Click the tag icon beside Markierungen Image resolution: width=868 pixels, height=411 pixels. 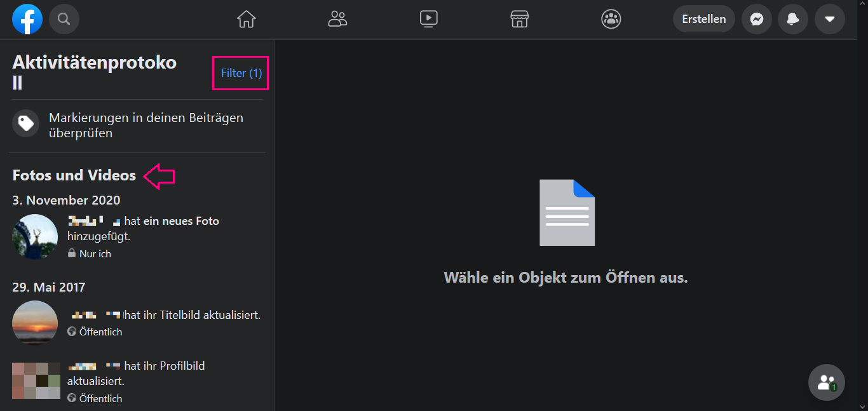26,123
